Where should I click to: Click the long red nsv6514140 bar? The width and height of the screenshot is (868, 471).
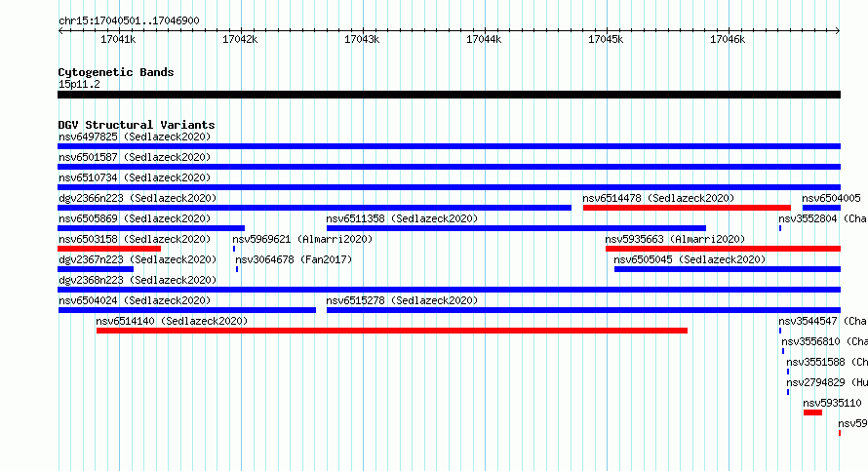click(x=392, y=331)
